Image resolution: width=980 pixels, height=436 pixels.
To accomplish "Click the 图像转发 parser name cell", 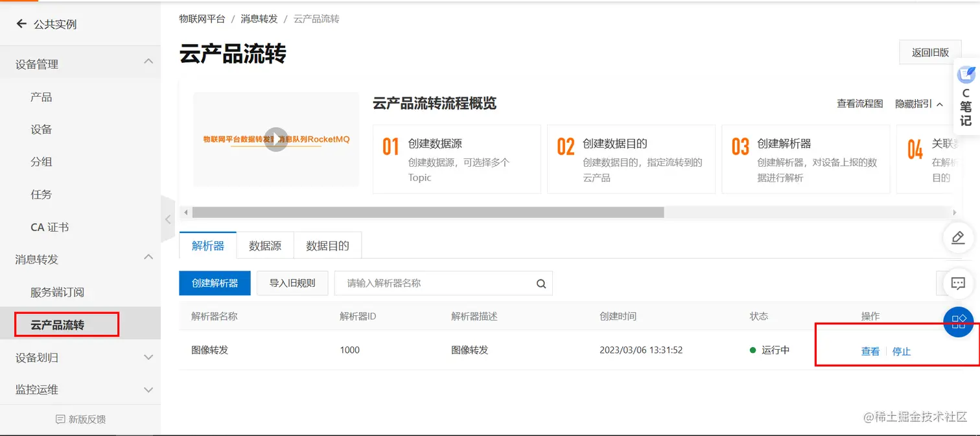I will coord(210,350).
